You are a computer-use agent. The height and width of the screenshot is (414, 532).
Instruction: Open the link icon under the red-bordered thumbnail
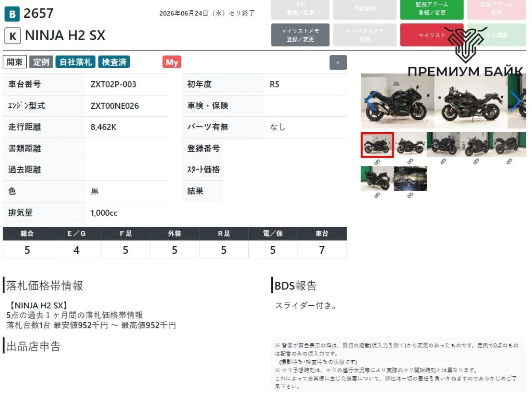tap(377, 162)
